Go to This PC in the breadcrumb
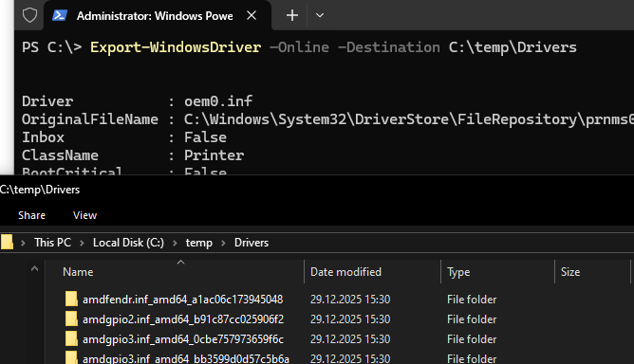Viewport: 634px width, 364px height. point(52,243)
